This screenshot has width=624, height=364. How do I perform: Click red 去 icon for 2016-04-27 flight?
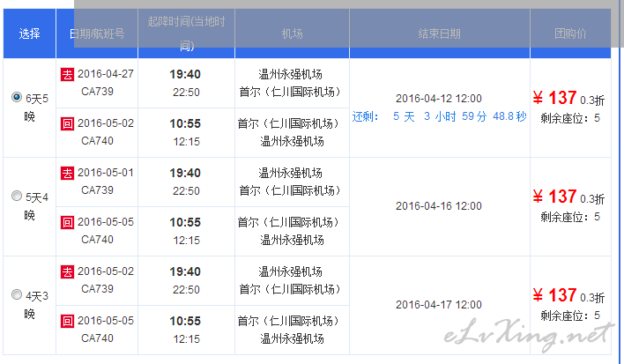[x=67, y=74]
